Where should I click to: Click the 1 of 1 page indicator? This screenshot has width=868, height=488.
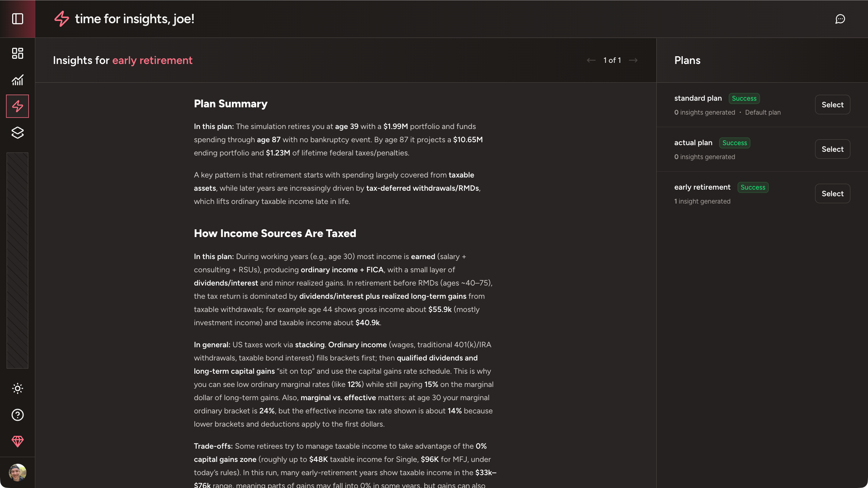[612, 60]
